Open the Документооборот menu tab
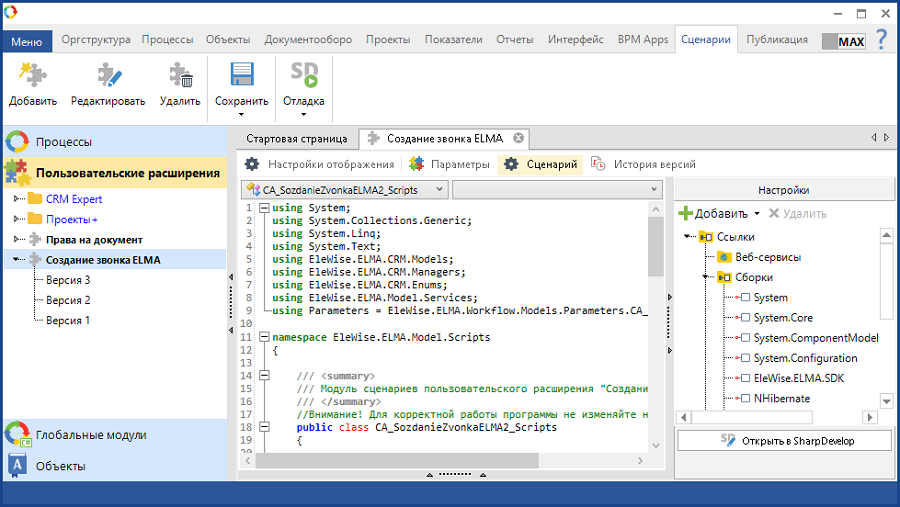This screenshot has height=507, width=900. coord(308,40)
